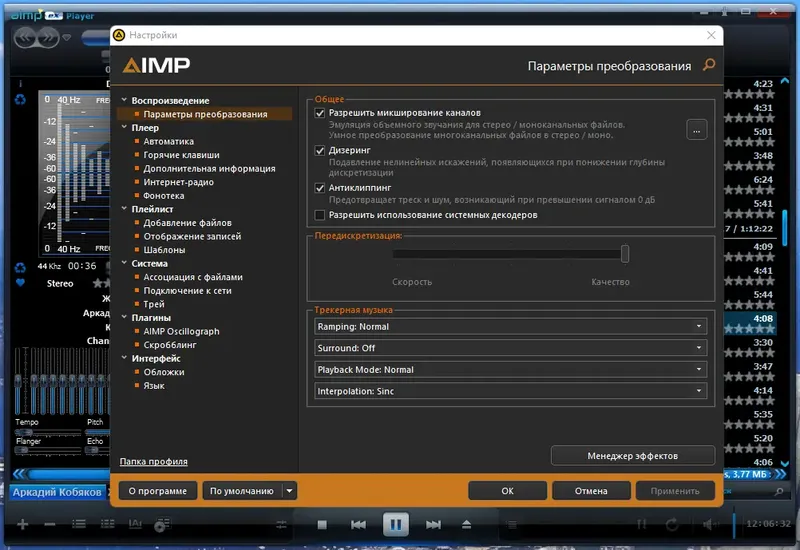Open the Interpolation: Sinc dropdown

(511, 391)
